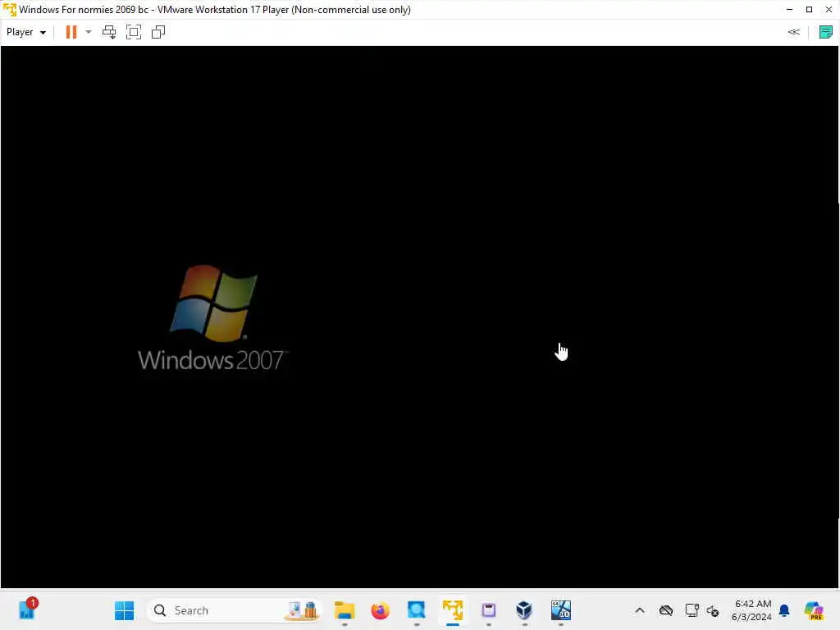Enter full screen mode
Image resolution: width=840 pixels, height=630 pixels.
coord(134,32)
